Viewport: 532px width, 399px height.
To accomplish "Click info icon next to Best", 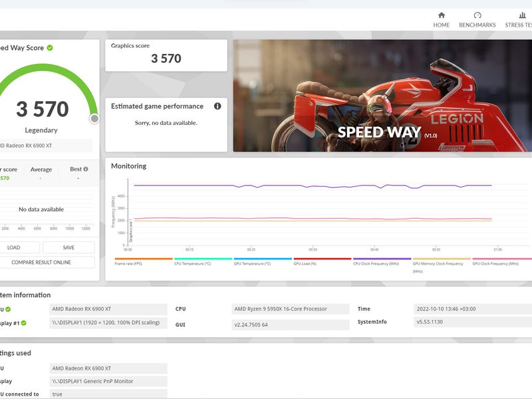I will (x=86, y=169).
